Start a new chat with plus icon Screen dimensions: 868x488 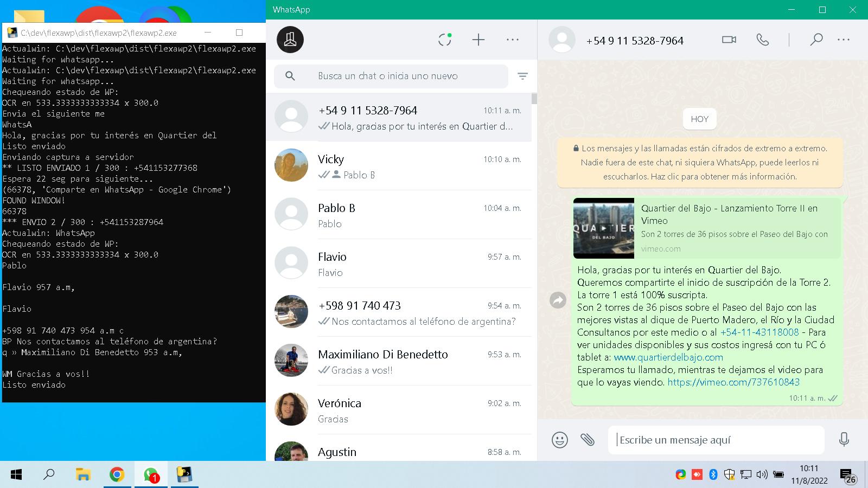coord(478,40)
